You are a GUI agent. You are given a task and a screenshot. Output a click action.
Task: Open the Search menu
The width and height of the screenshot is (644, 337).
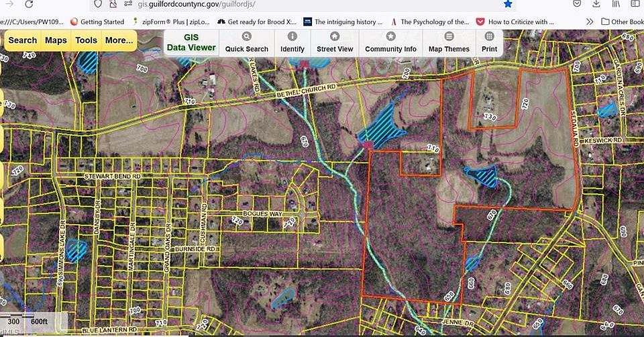click(22, 40)
